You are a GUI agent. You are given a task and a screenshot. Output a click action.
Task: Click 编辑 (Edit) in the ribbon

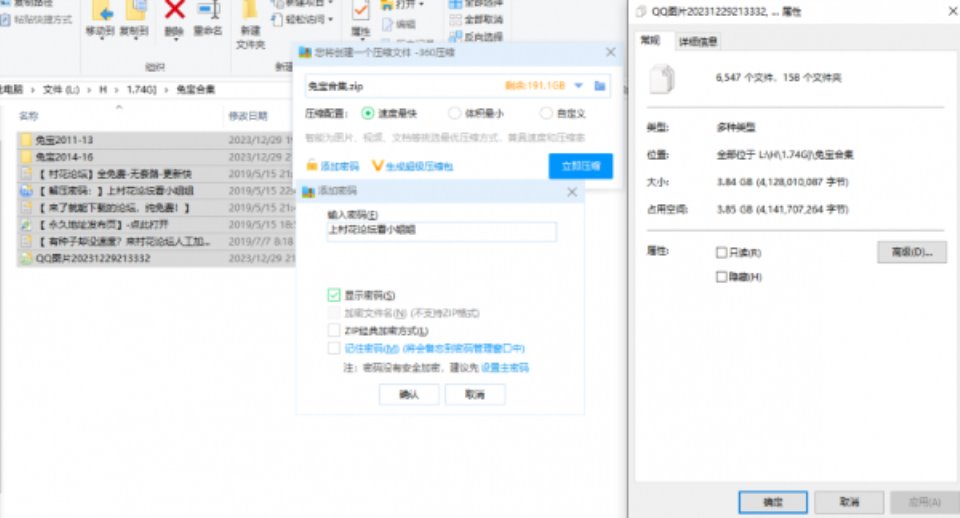[399, 24]
